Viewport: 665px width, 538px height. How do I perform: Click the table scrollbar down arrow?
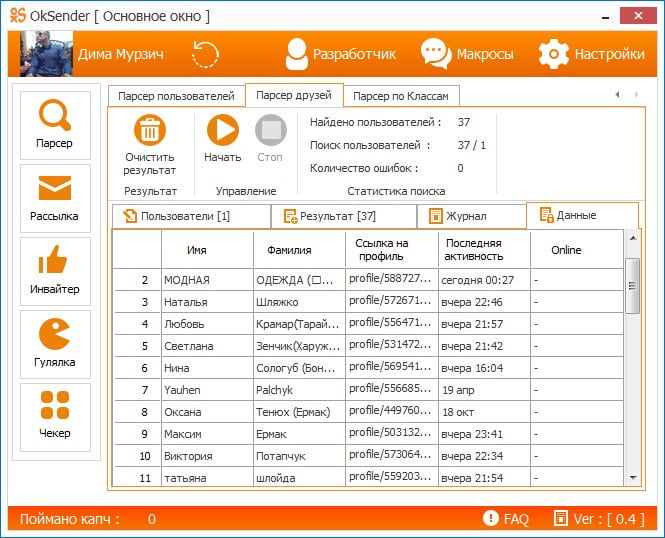click(633, 478)
